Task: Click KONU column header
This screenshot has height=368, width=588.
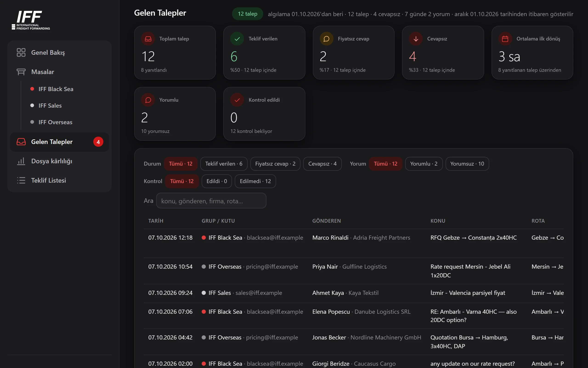Action: coord(438,221)
